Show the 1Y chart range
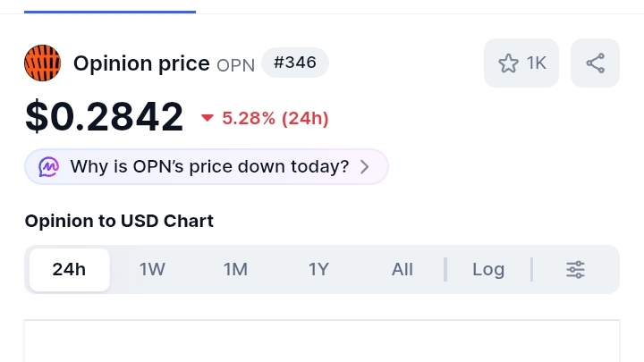The image size is (644, 362). (x=318, y=269)
